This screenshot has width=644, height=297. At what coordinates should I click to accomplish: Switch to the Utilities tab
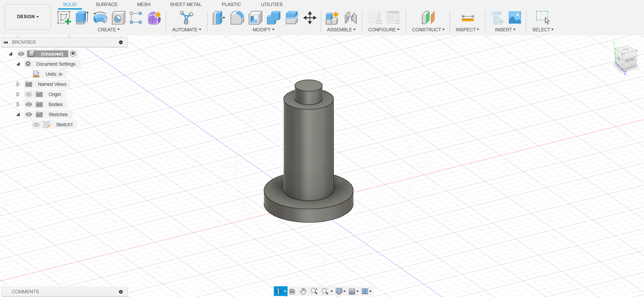point(272,4)
